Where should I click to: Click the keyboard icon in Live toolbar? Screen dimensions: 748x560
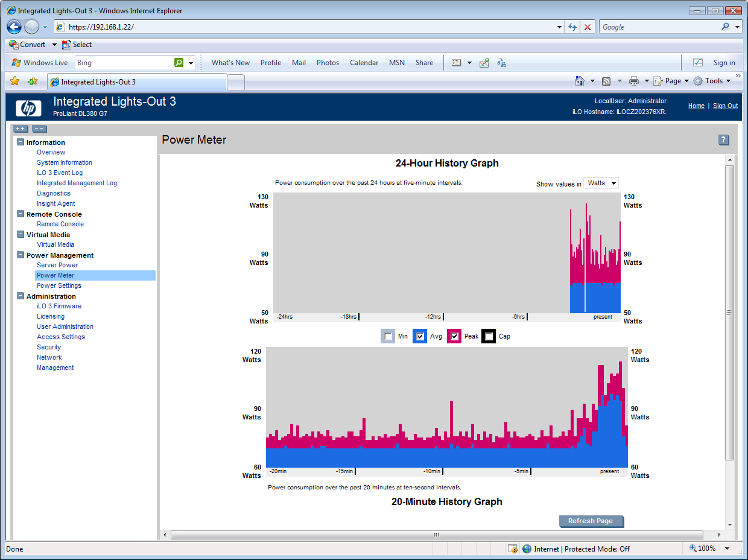click(x=457, y=63)
